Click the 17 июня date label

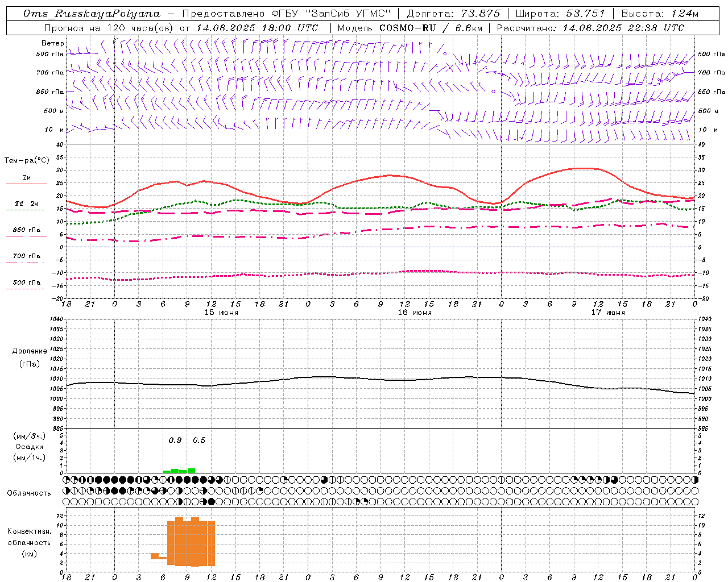(x=608, y=312)
